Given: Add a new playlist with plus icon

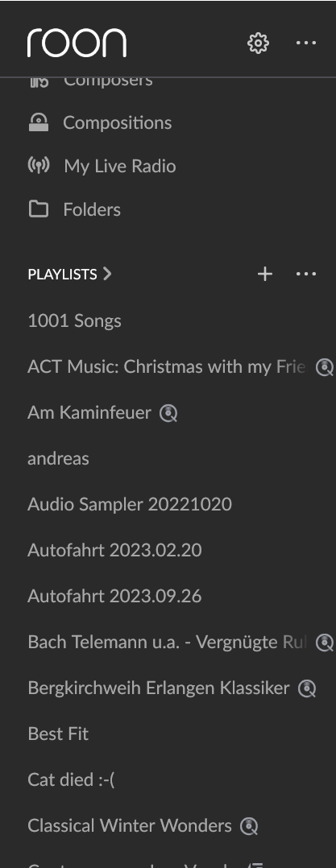Looking at the screenshot, I should (265, 274).
